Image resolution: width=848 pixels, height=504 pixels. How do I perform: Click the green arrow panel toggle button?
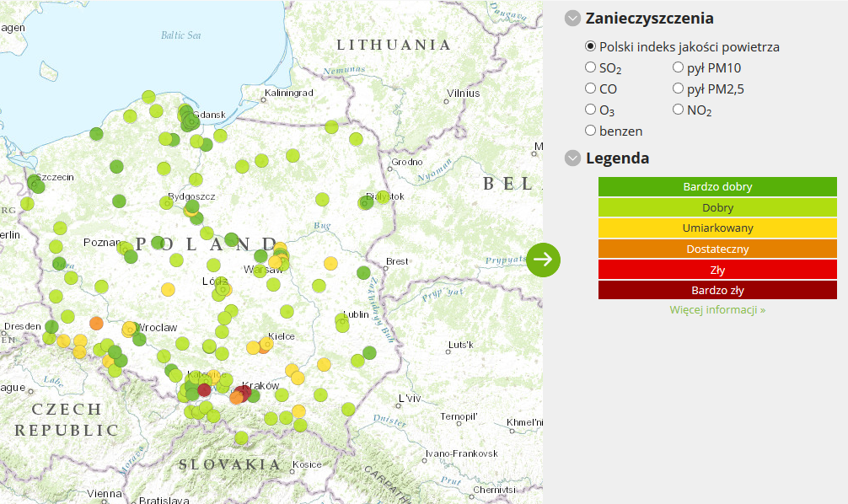(x=543, y=259)
